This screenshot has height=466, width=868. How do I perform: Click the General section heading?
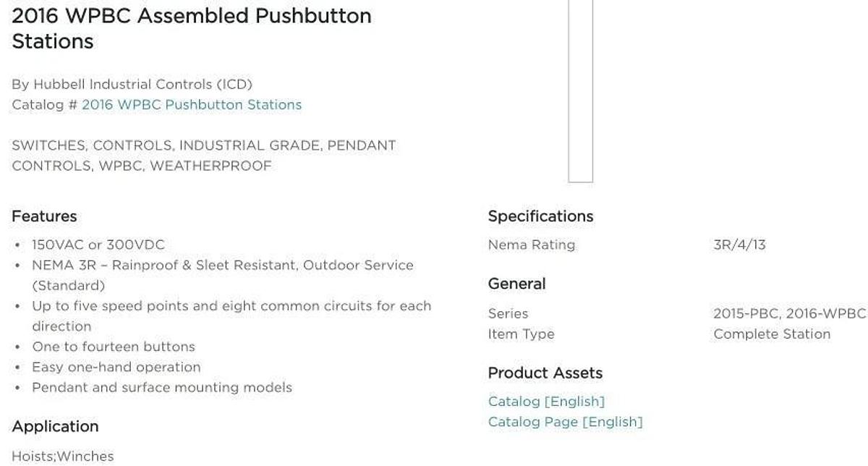coord(517,284)
